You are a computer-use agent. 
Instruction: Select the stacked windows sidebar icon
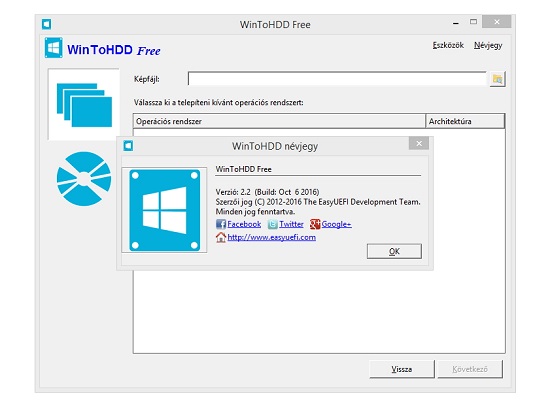84,105
